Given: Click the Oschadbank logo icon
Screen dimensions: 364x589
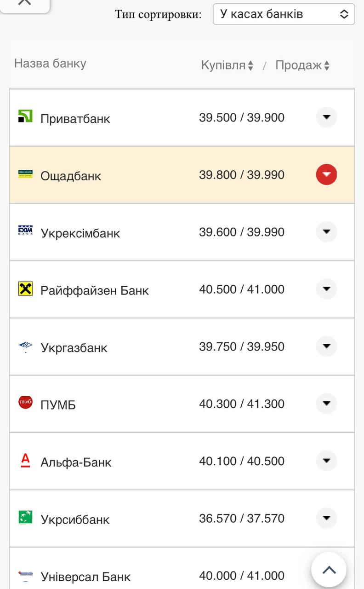Looking at the screenshot, I should point(25,174).
